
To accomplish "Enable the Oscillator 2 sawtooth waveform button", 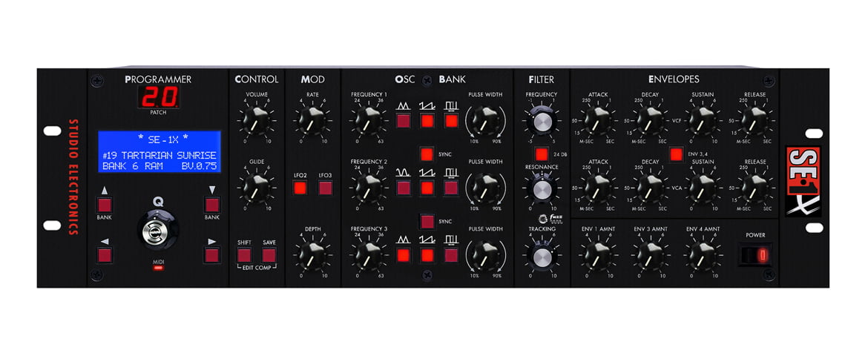I will (427, 188).
